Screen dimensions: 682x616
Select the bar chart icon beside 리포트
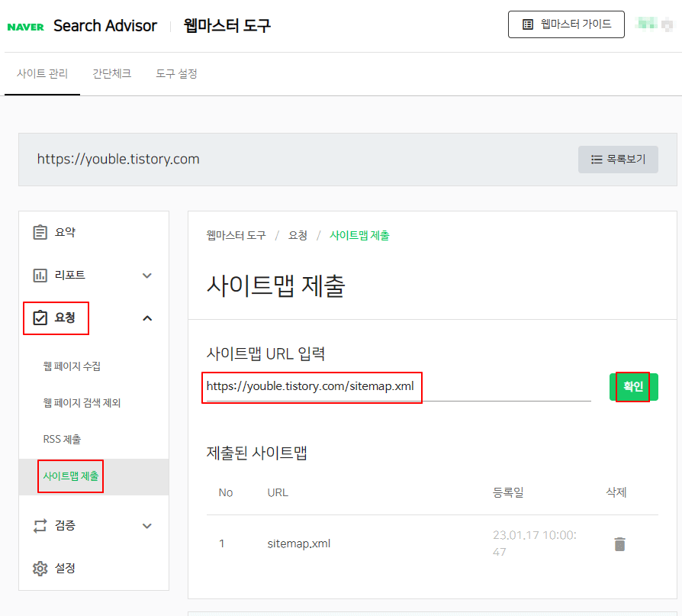[42, 275]
